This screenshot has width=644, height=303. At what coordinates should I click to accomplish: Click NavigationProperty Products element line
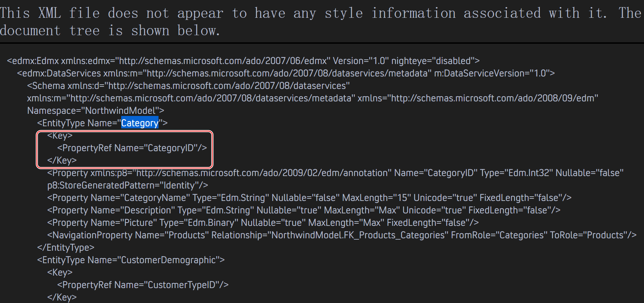coord(342,235)
